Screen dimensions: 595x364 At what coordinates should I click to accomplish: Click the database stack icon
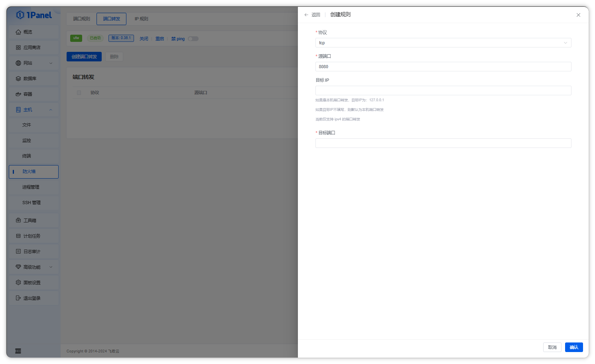coord(18,79)
